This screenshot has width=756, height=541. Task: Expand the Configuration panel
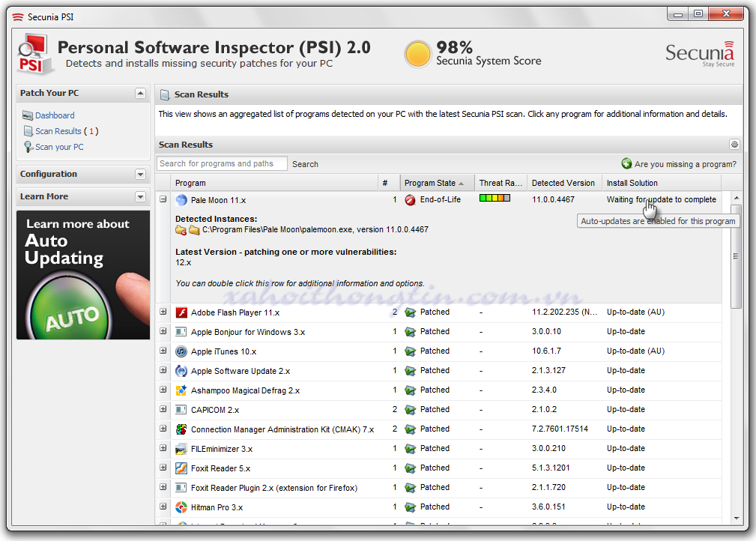tap(140, 174)
